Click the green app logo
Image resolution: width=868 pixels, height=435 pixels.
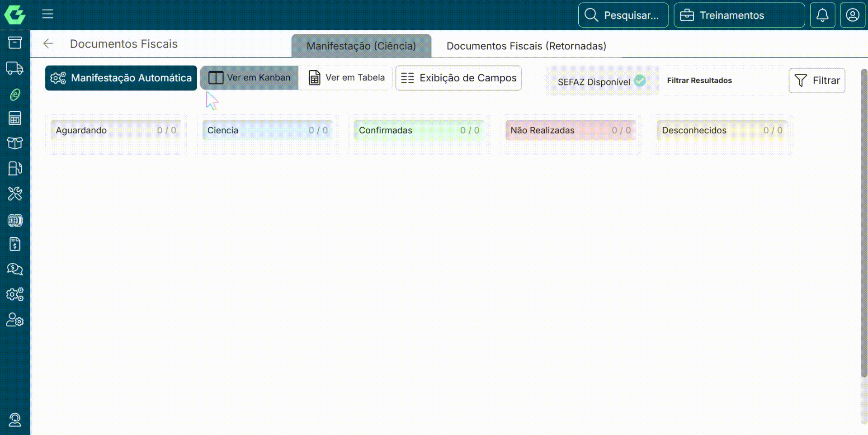tap(15, 14)
